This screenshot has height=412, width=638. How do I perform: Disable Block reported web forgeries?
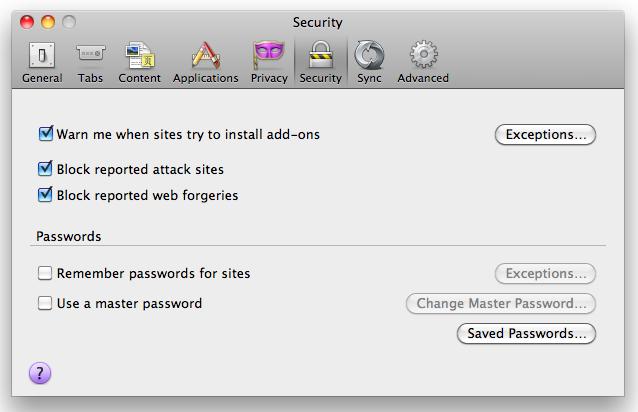tap(45, 195)
